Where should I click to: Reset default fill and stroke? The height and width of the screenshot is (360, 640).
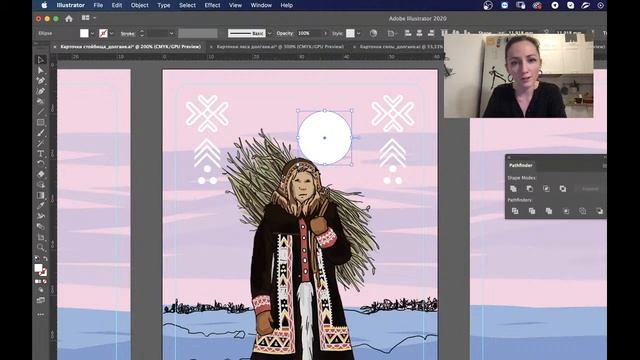36,258
